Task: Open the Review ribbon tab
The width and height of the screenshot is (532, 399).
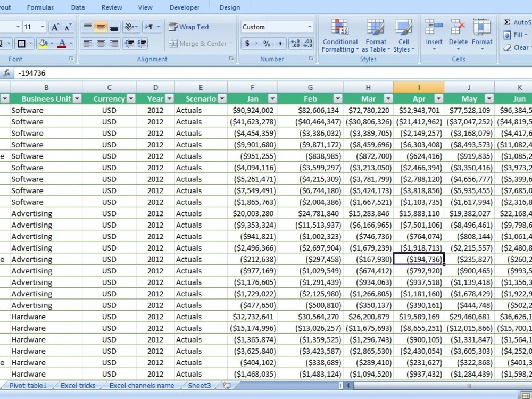Action: [112, 7]
